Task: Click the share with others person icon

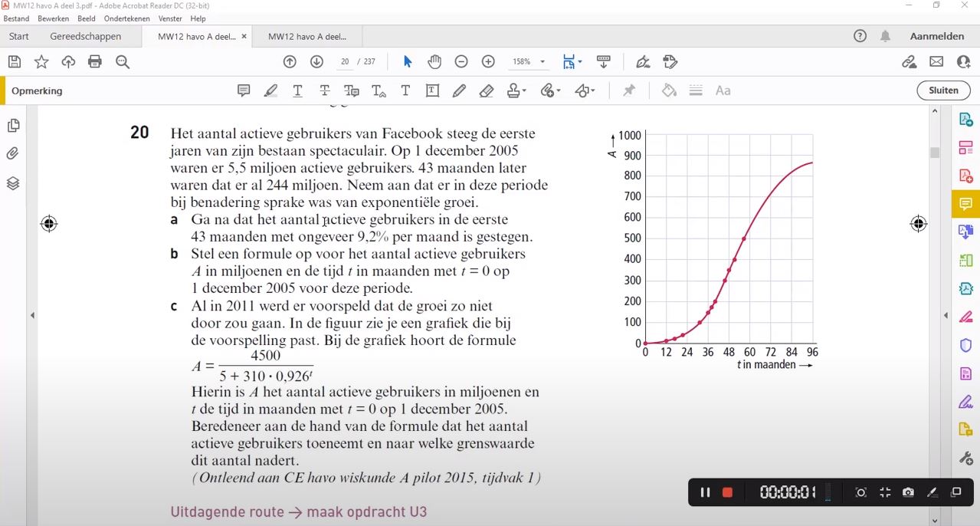Action: tap(963, 62)
